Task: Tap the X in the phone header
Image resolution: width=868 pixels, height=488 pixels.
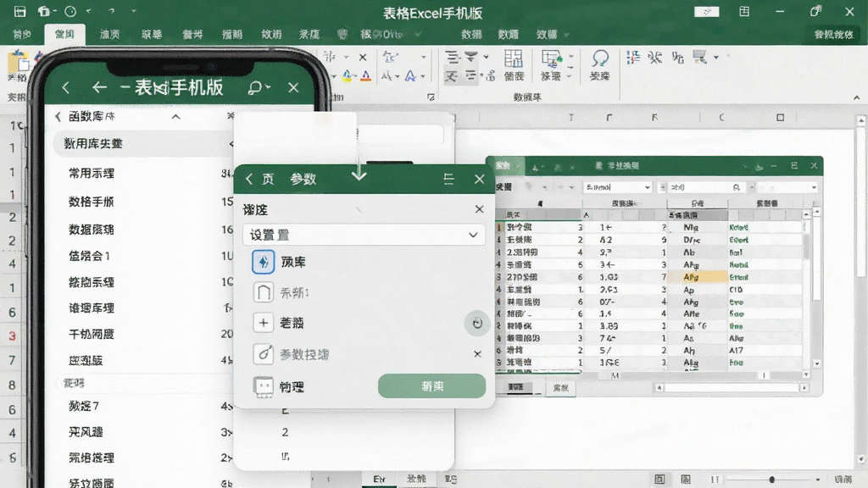Action: click(293, 87)
